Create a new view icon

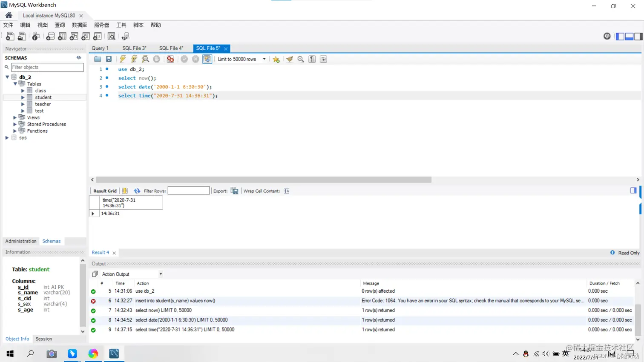pos(74,37)
